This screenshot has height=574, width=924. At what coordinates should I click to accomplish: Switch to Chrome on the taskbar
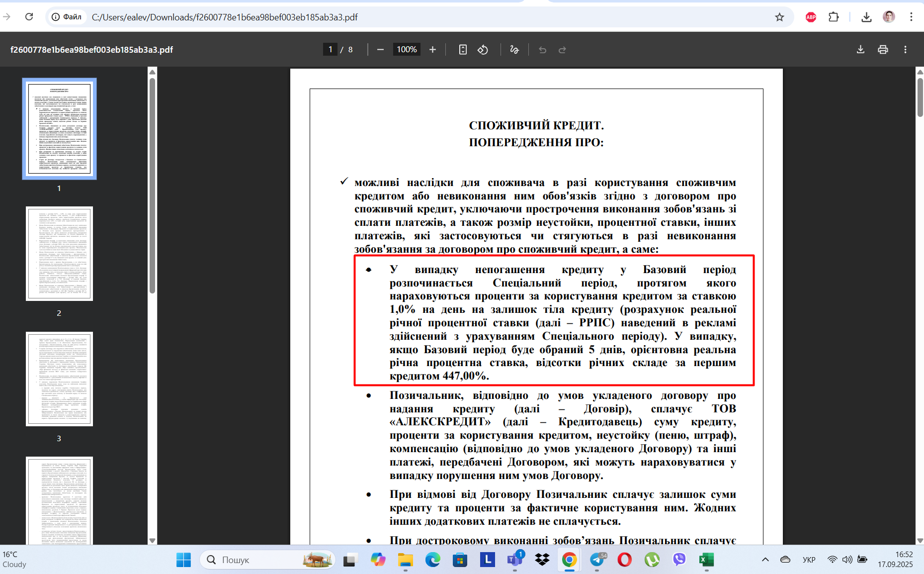tap(570, 560)
